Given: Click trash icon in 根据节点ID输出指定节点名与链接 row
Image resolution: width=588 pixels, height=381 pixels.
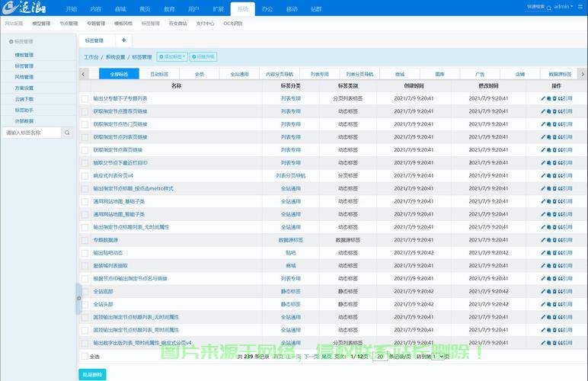Looking at the screenshot, I should [554, 279].
